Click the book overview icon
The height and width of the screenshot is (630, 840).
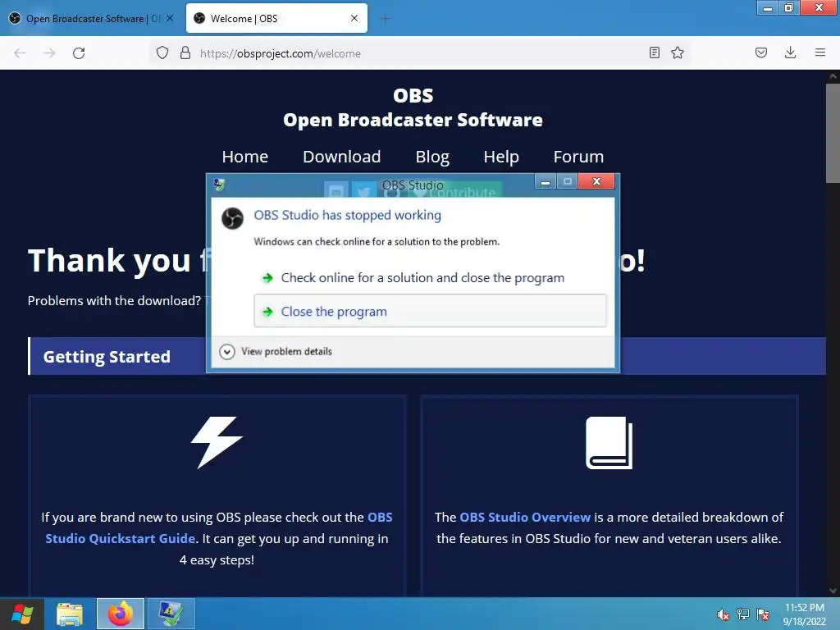[x=609, y=443]
